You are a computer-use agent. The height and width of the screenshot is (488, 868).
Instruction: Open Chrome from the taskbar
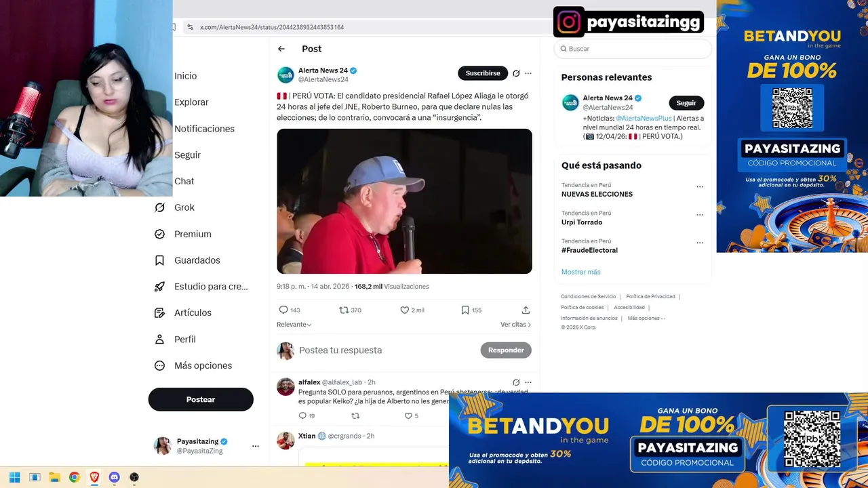[74, 477]
